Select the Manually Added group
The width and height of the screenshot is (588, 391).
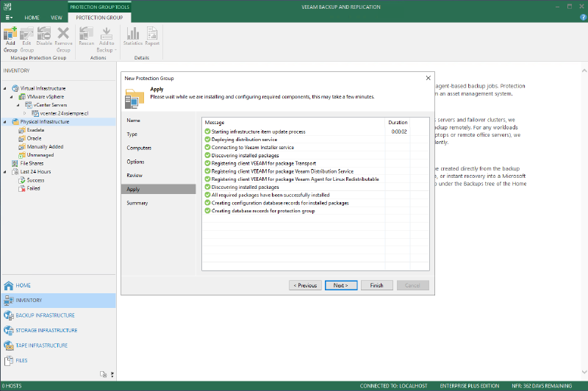pos(45,146)
